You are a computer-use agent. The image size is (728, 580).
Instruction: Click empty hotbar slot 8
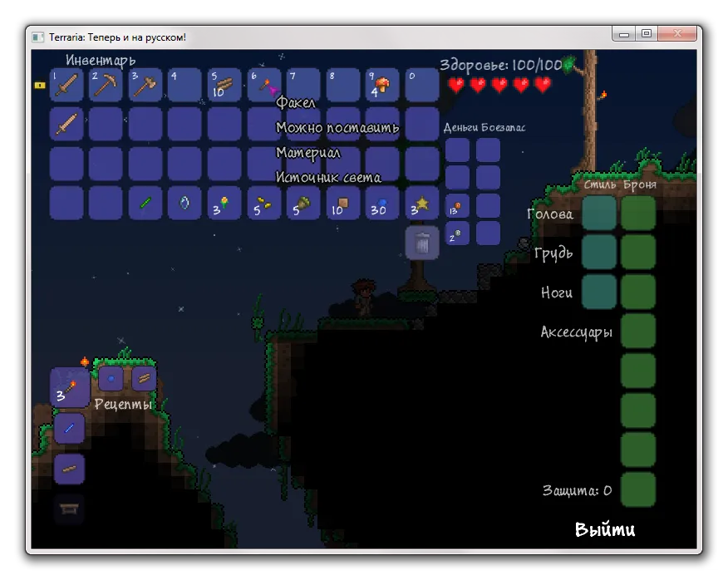(x=343, y=85)
